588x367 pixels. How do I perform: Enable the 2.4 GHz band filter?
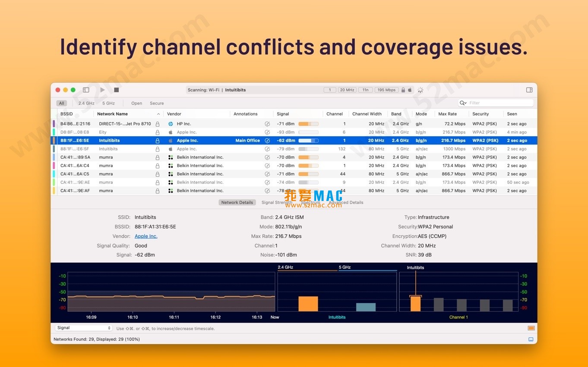click(86, 104)
